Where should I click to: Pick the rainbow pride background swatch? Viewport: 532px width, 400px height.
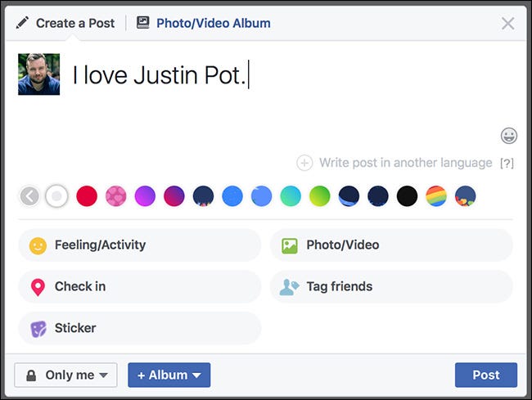436,196
